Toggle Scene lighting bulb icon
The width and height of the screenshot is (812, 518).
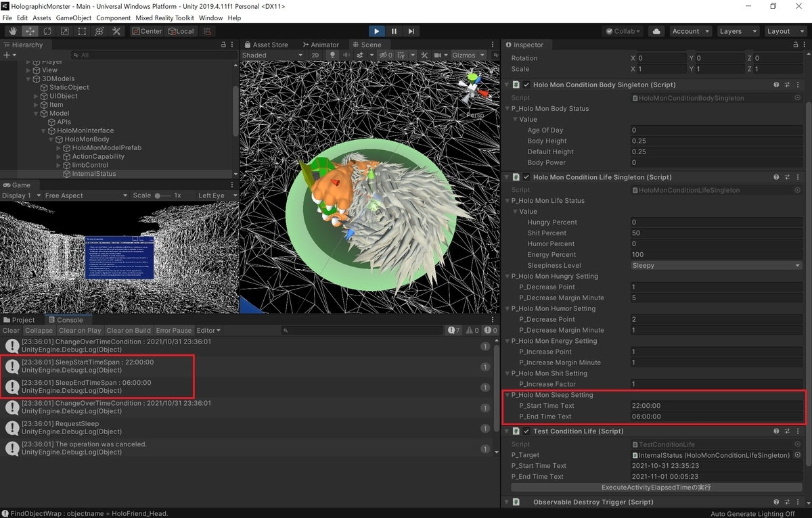332,55
